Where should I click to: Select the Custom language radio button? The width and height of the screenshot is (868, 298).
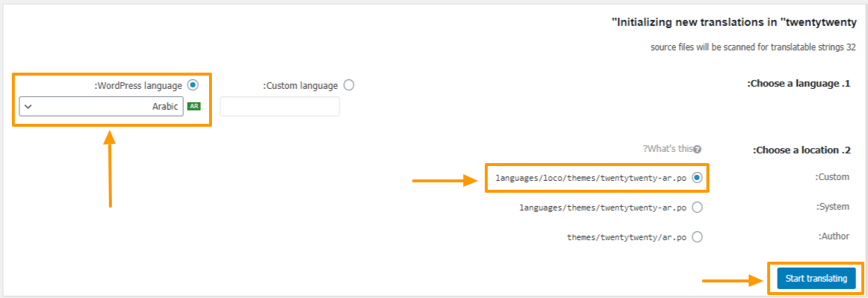tap(348, 85)
